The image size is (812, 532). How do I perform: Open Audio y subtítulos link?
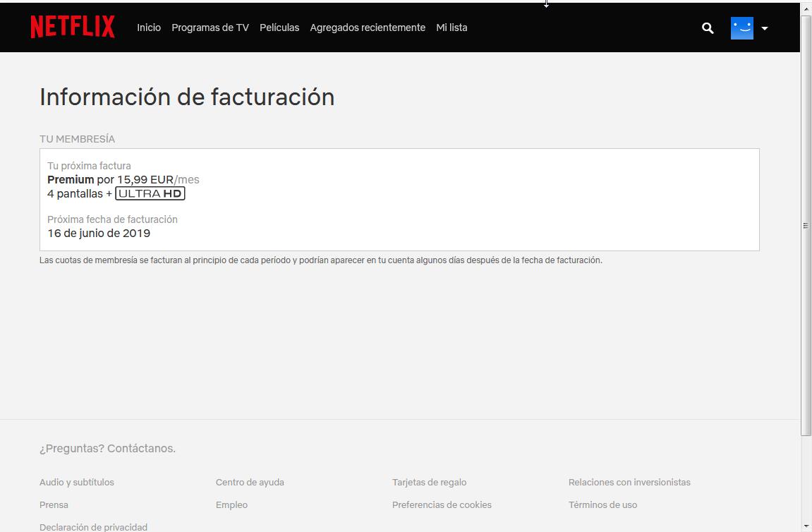(x=77, y=483)
